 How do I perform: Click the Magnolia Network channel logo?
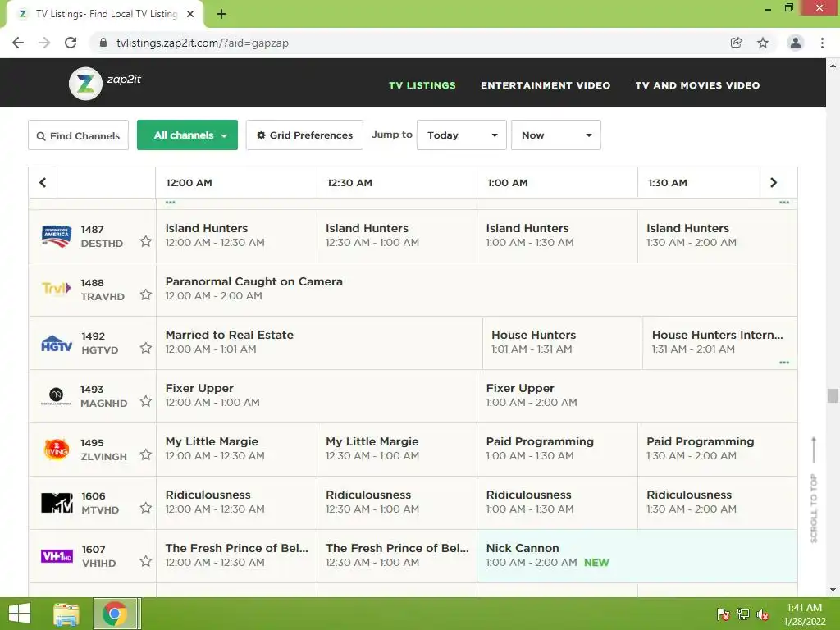coord(57,396)
